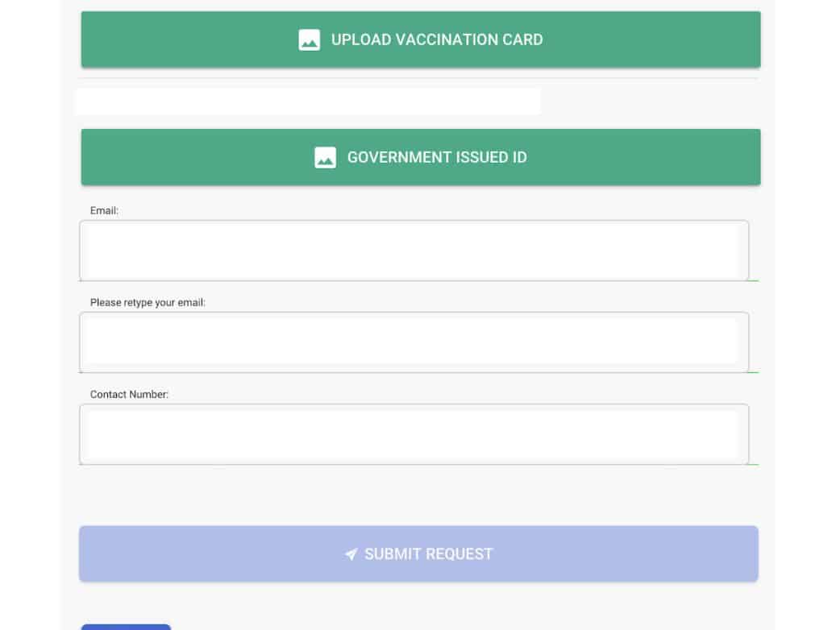Click the "SUBMIT REQUEST" text label
The image size is (840, 630).
[428, 554]
